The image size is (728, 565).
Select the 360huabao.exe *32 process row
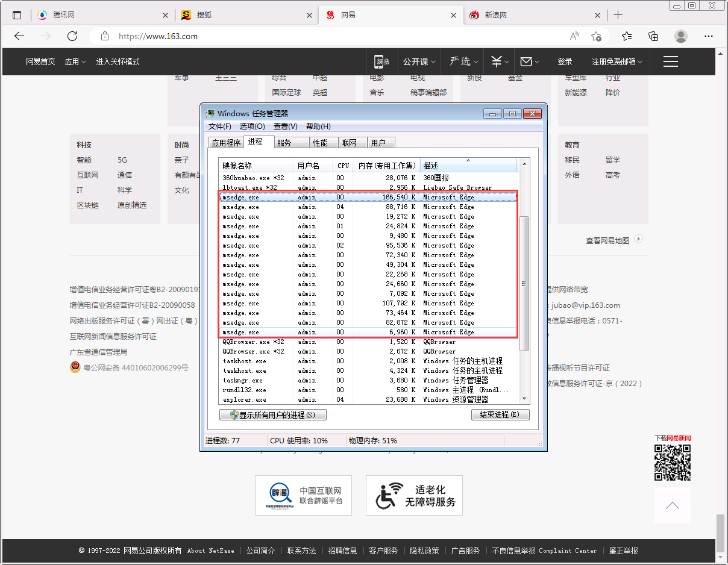point(368,178)
